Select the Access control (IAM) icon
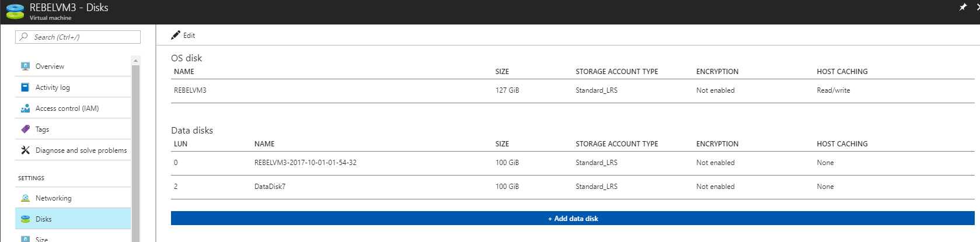 [x=25, y=108]
